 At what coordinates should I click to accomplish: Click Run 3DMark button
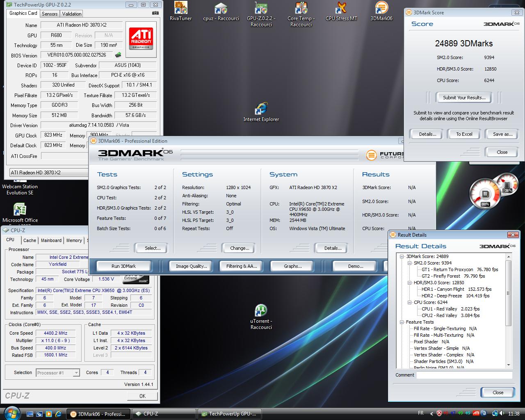123,266
